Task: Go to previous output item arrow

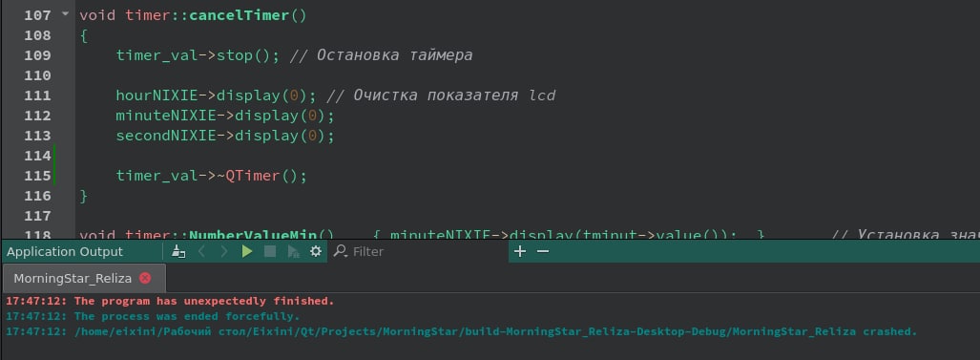Action: coord(201,252)
